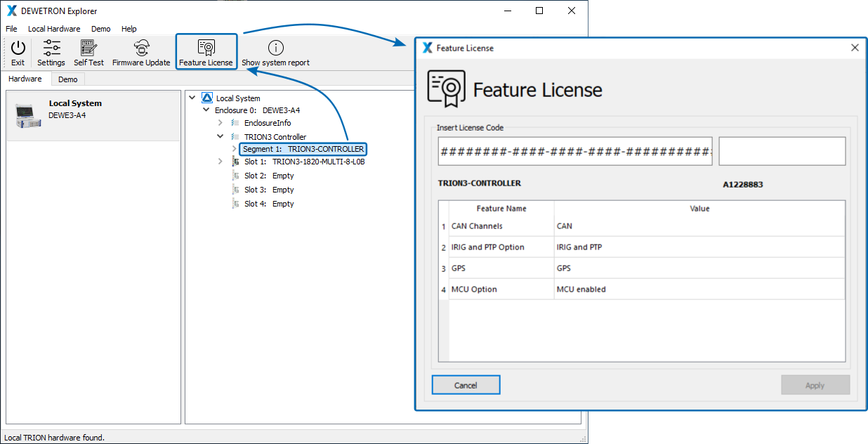Click the Slot 1 module icon

pyautogui.click(x=235, y=162)
